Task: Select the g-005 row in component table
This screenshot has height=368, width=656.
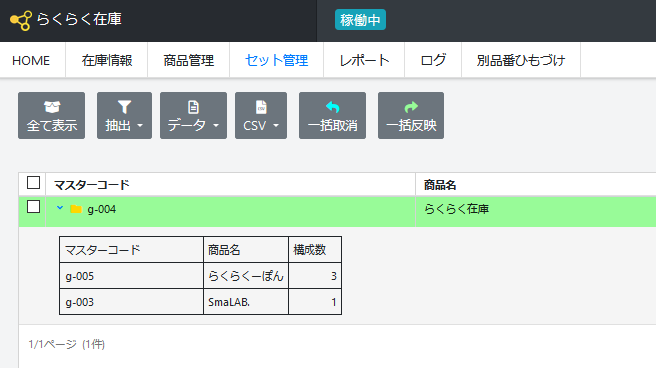Action: [200, 276]
